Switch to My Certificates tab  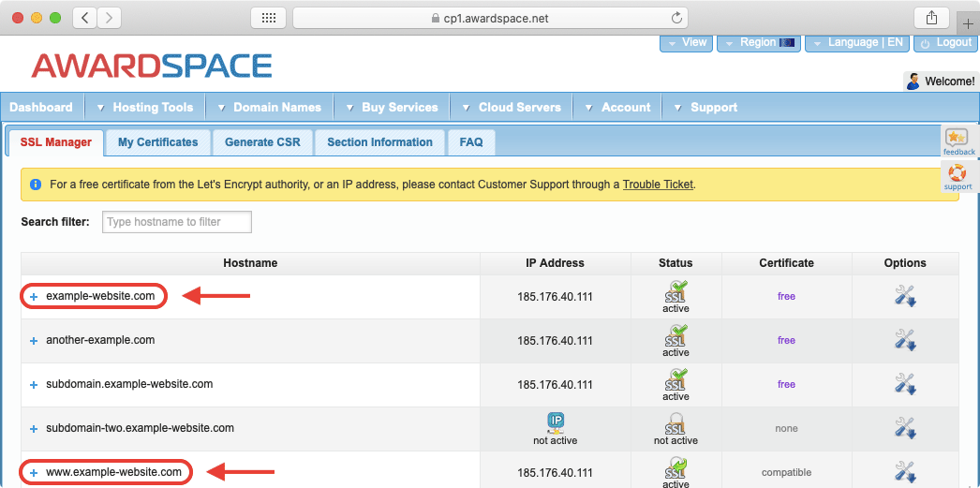click(x=157, y=142)
